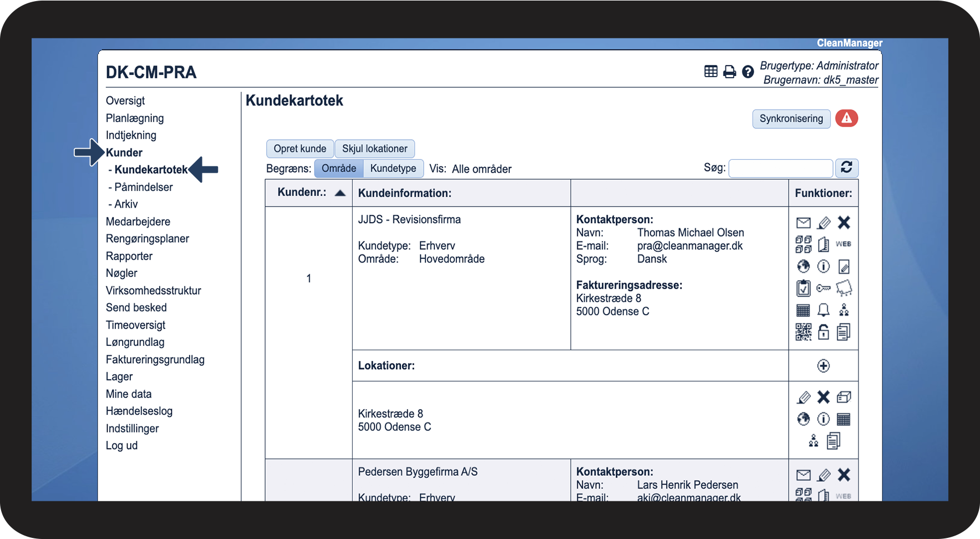Open Indtjekning in sidebar menu
The height and width of the screenshot is (539, 980).
click(x=131, y=135)
